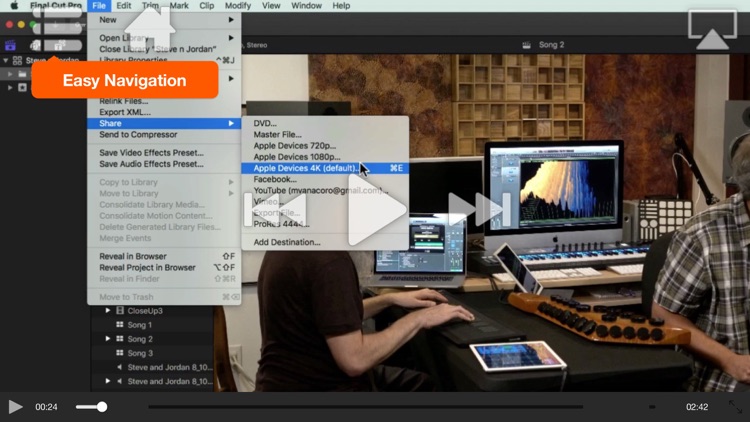Toggle fullscreen with the expand arrows icon
The height and width of the screenshot is (422, 750).
736,407
